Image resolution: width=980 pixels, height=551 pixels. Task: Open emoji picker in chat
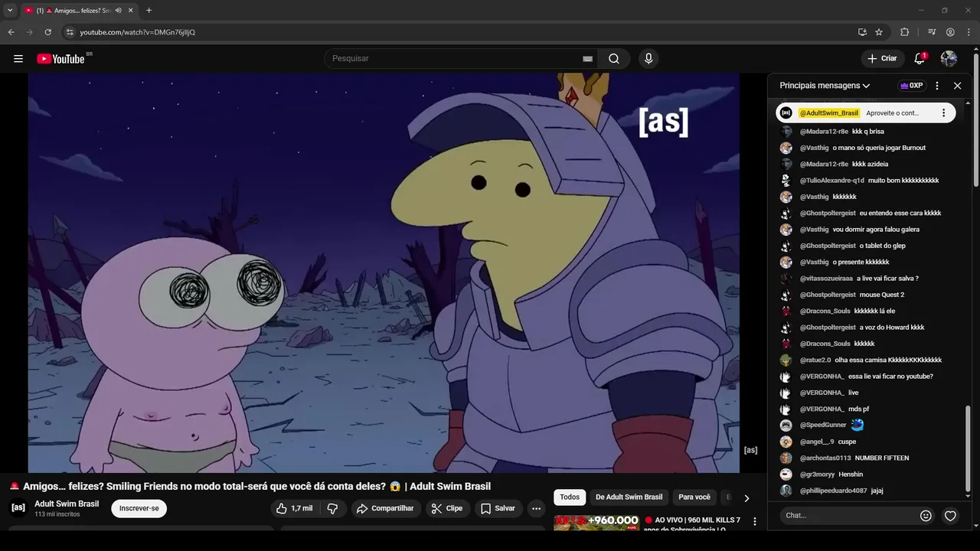pos(926,516)
